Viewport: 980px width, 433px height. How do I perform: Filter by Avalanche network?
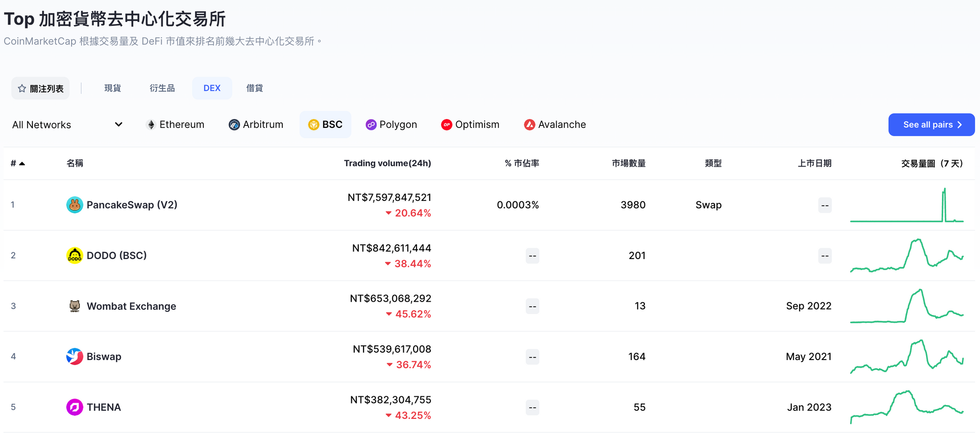click(555, 125)
